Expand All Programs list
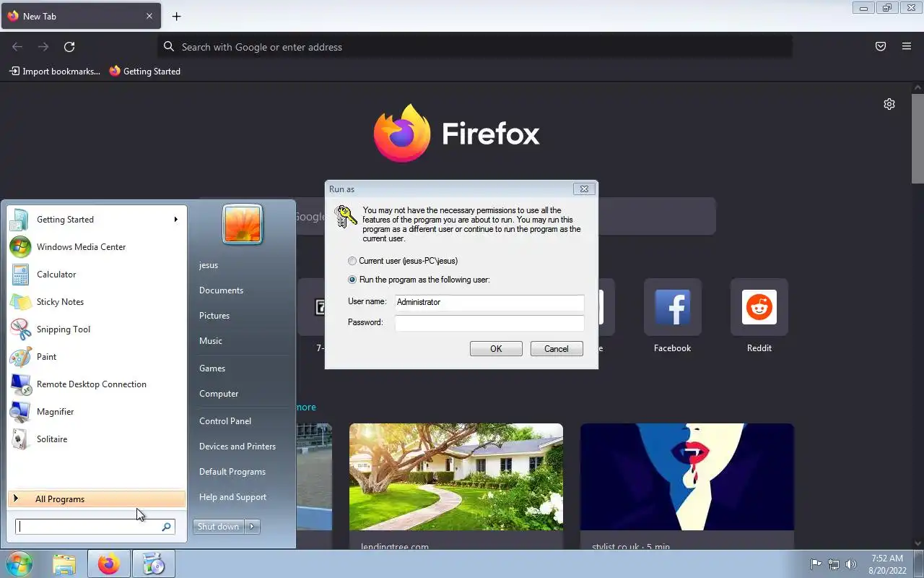Screen dimensions: 924x578 (x=96, y=499)
